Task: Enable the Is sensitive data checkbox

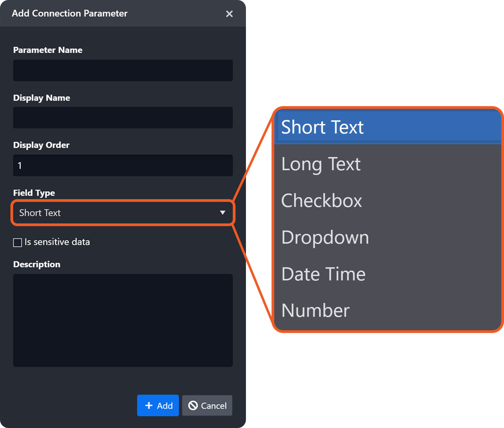Action: coord(18,242)
